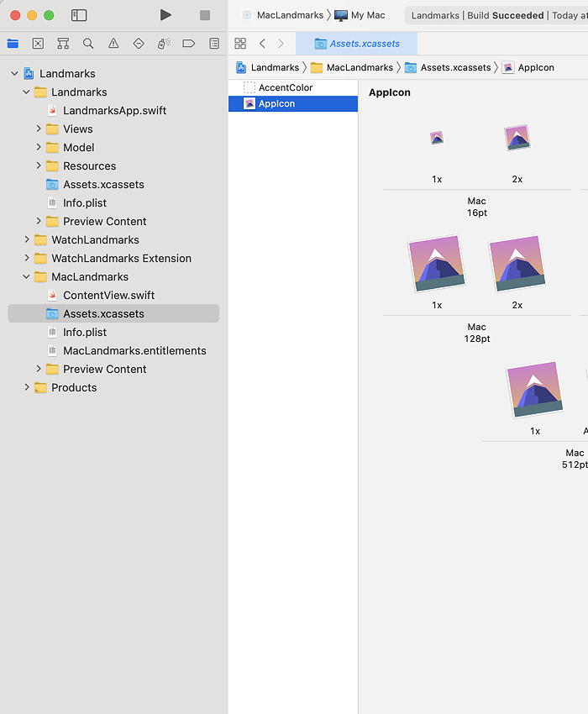Viewport: 588px width, 714px height.
Task: Open the Debug navigator
Action: tap(164, 44)
